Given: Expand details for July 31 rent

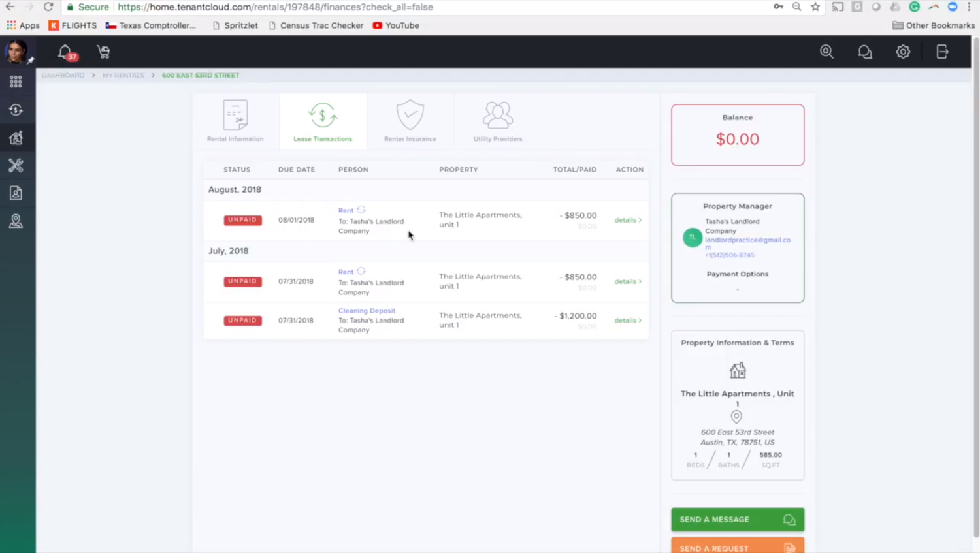Looking at the screenshot, I should 627,281.
